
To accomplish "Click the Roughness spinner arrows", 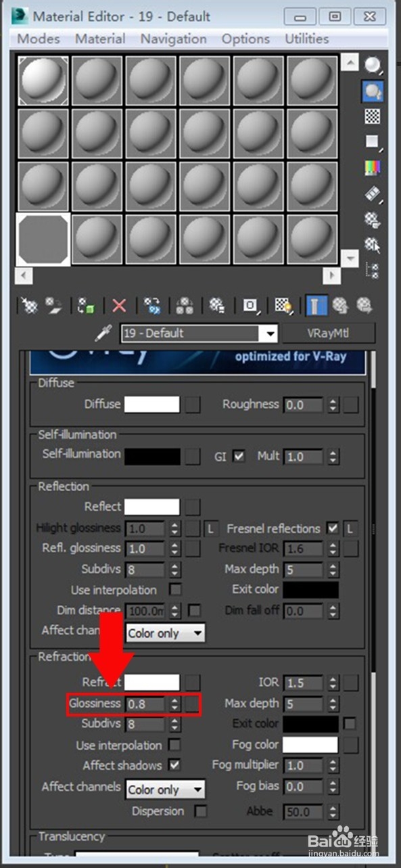I will click(x=333, y=405).
